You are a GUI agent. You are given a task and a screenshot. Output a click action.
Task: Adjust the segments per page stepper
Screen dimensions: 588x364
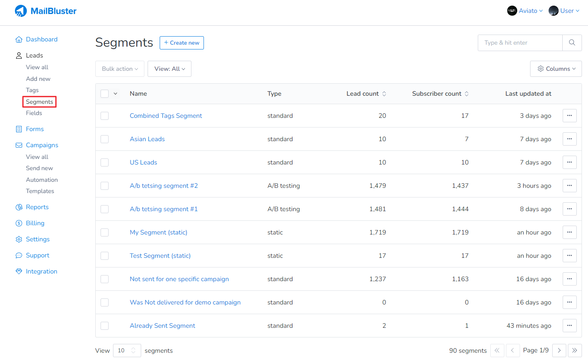(x=133, y=350)
